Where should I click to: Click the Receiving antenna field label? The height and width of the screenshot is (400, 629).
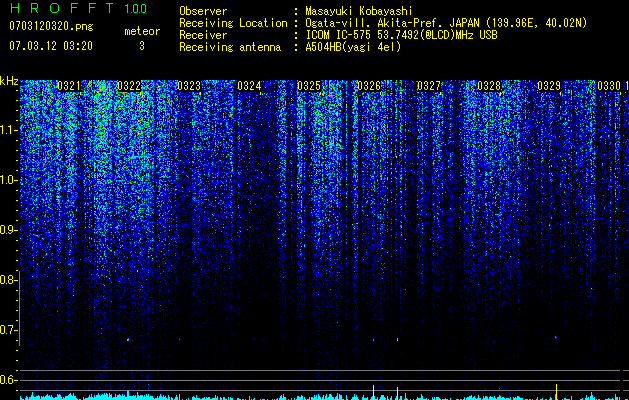[x=230, y=47]
